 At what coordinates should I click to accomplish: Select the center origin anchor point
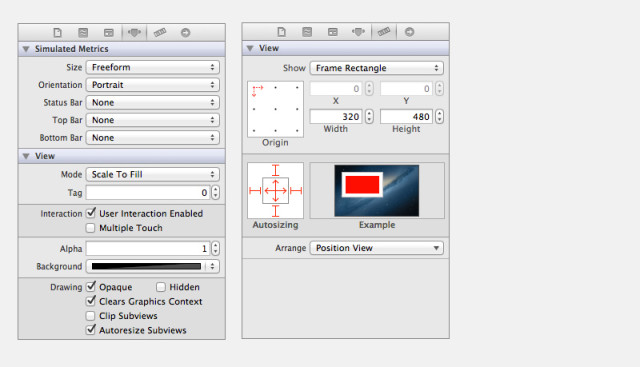pyautogui.click(x=276, y=109)
